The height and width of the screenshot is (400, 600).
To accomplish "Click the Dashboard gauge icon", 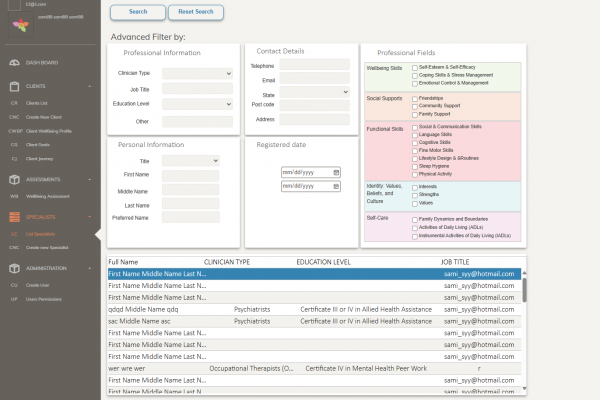I will point(14,62).
